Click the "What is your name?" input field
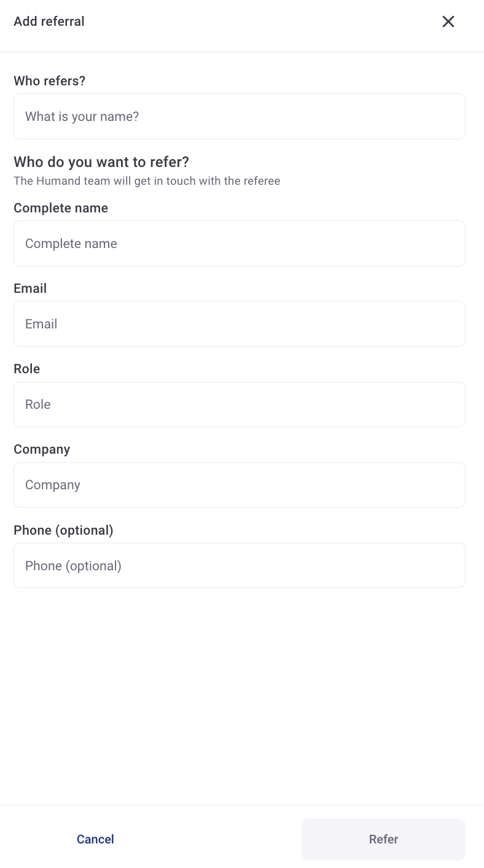This screenshot has height=868, width=484. 240,117
